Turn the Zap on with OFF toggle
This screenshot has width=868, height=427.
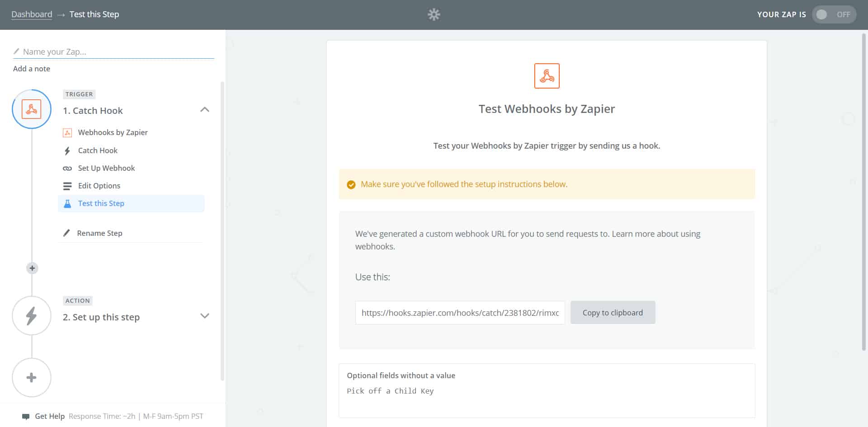click(x=834, y=14)
